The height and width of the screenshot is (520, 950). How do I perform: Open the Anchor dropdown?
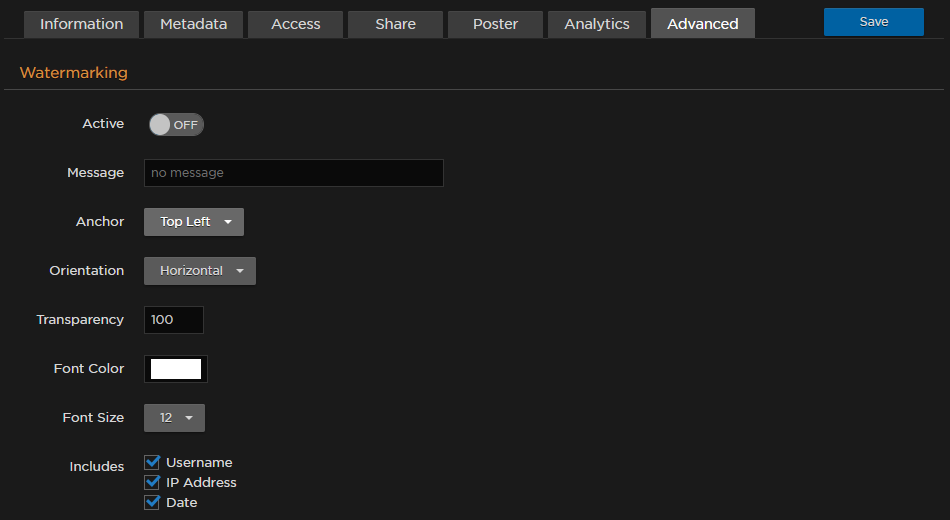(194, 222)
